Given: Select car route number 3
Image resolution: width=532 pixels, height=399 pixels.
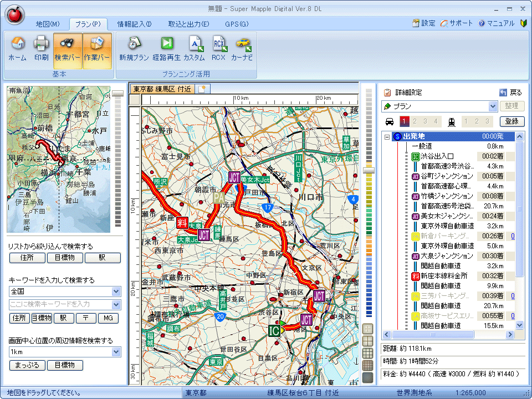Looking at the screenshot, I should pos(425,121).
